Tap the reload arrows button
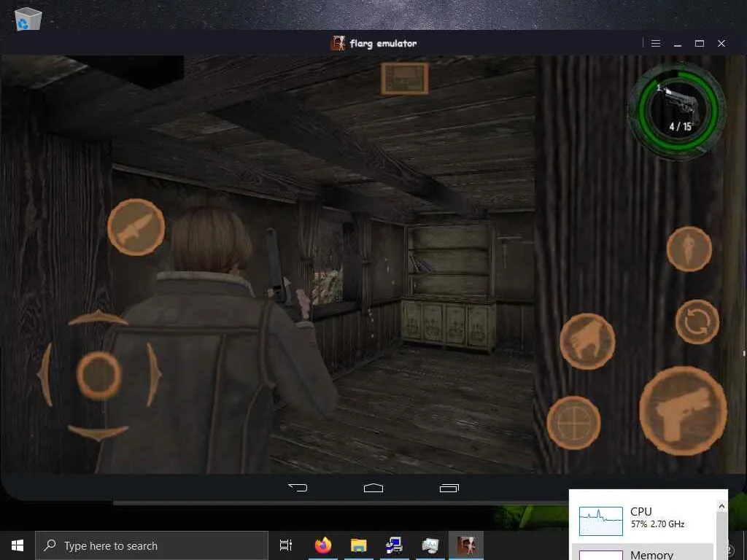This screenshot has width=747, height=560. (x=697, y=322)
